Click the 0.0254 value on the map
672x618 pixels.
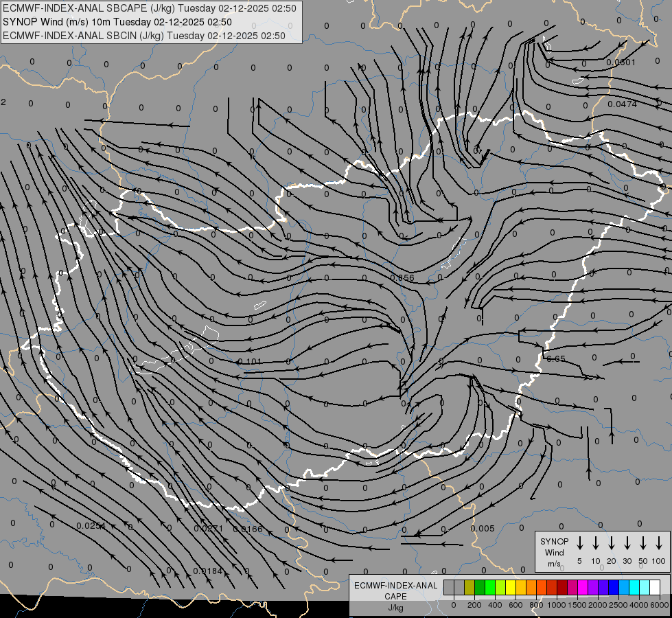pos(91,526)
